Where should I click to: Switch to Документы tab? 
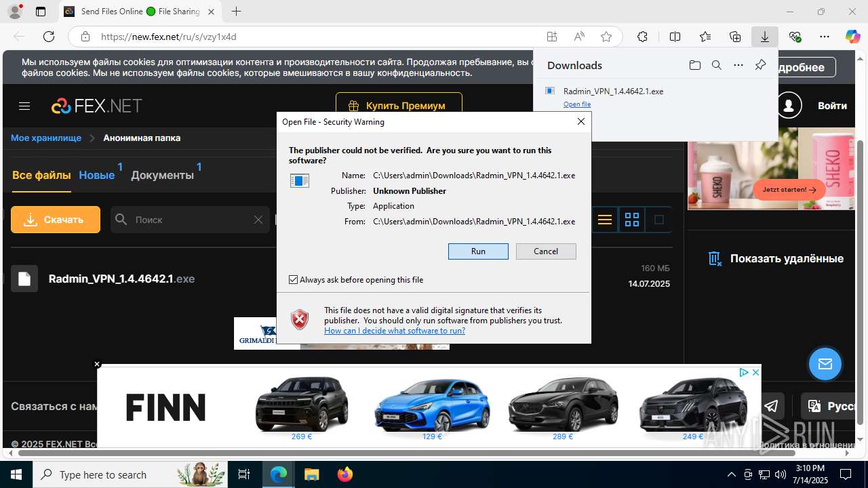[162, 175]
